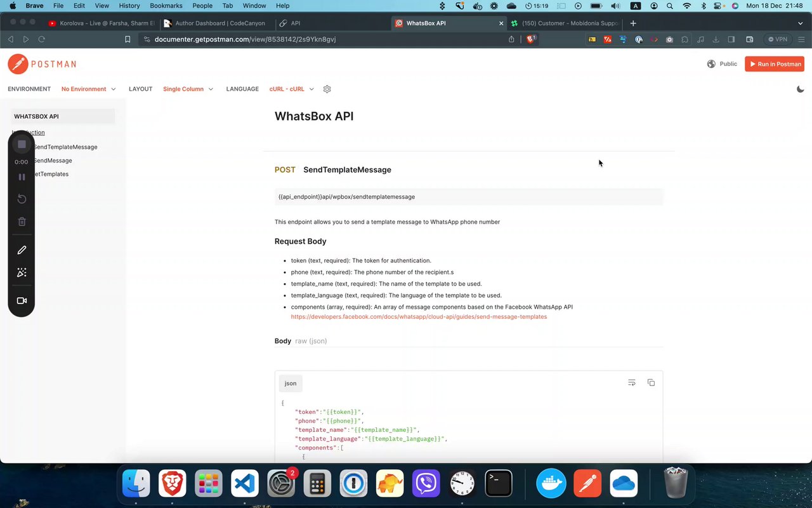Select the WHATSBOX API sidebar heading
Viewport: 812px width, 508px height.
pyautogui.click(x=63, y=116)
